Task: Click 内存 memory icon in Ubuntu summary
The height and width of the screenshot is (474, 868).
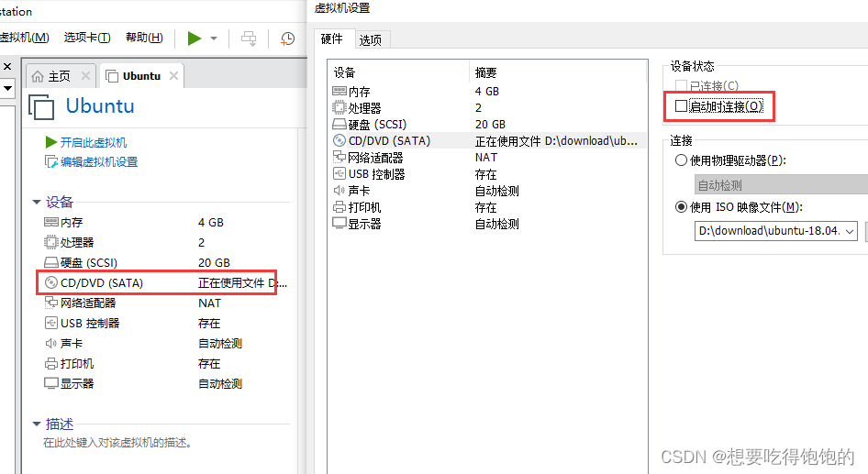Action: point(51,223)
